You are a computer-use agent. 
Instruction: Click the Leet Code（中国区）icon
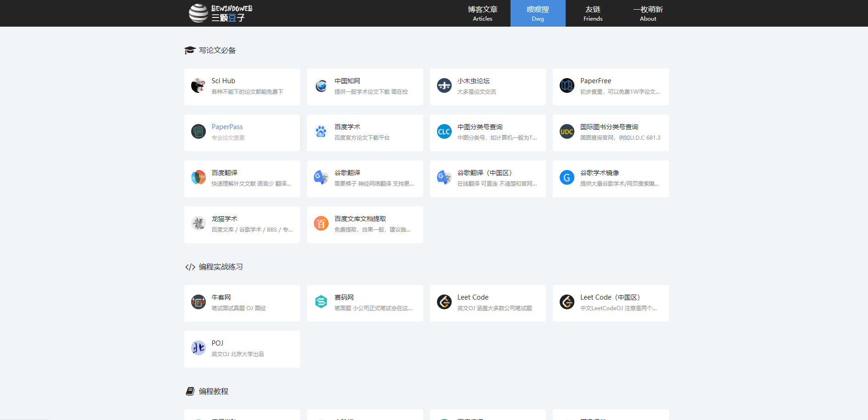(567, 302)
